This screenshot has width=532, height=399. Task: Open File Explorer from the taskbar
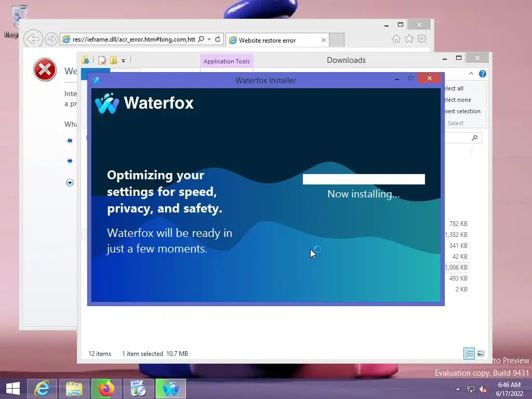tap(74, 389)
